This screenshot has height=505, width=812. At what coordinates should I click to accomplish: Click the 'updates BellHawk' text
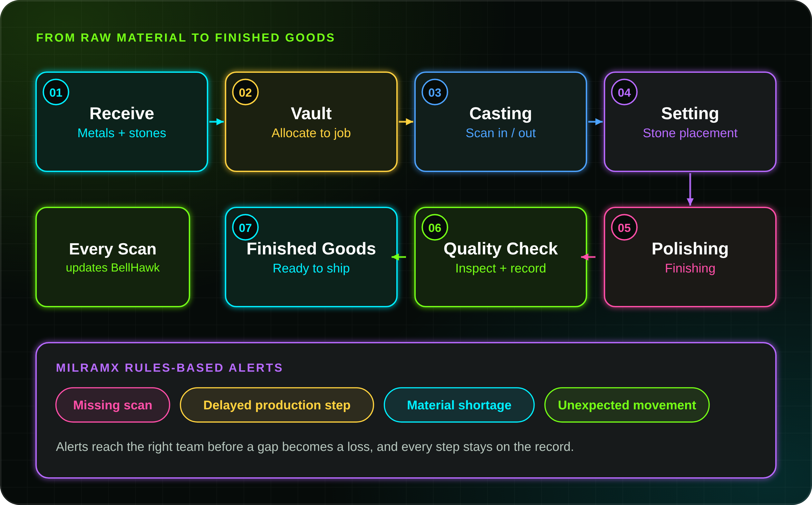112,268
